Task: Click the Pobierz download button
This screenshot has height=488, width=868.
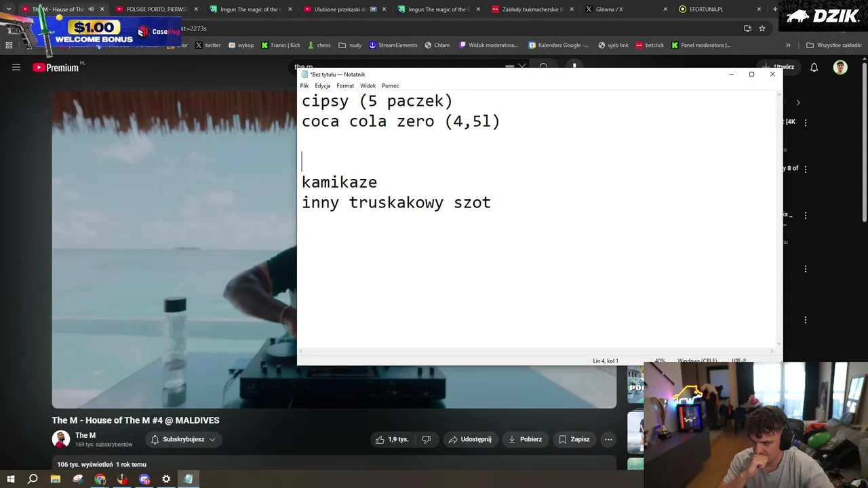Action: pyautogui.click(x=526, y=439)
